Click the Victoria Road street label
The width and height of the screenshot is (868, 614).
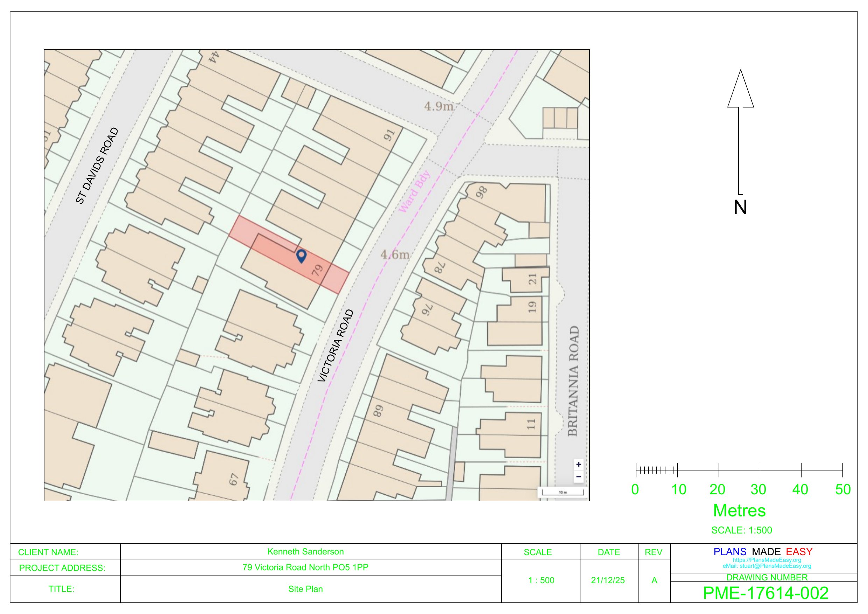pos(336,346)
